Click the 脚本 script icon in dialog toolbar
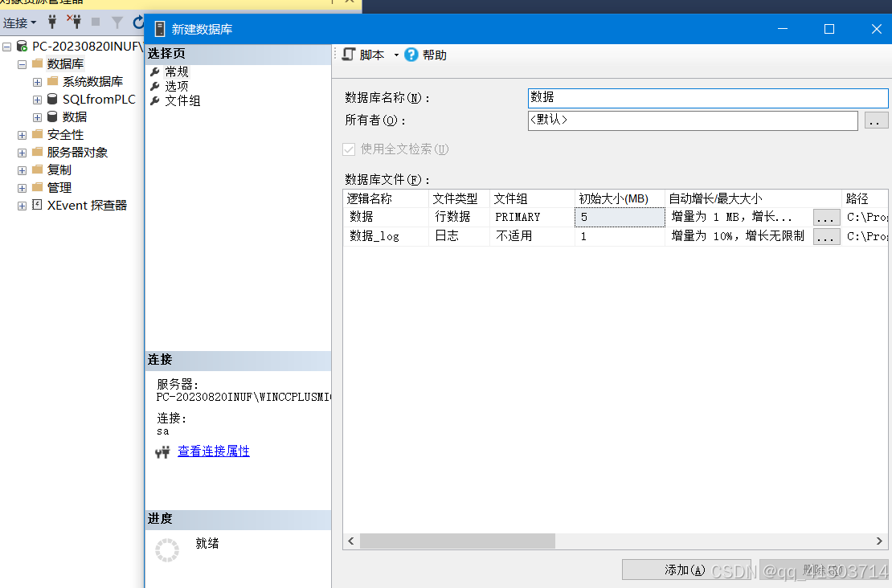 (350, 55)
